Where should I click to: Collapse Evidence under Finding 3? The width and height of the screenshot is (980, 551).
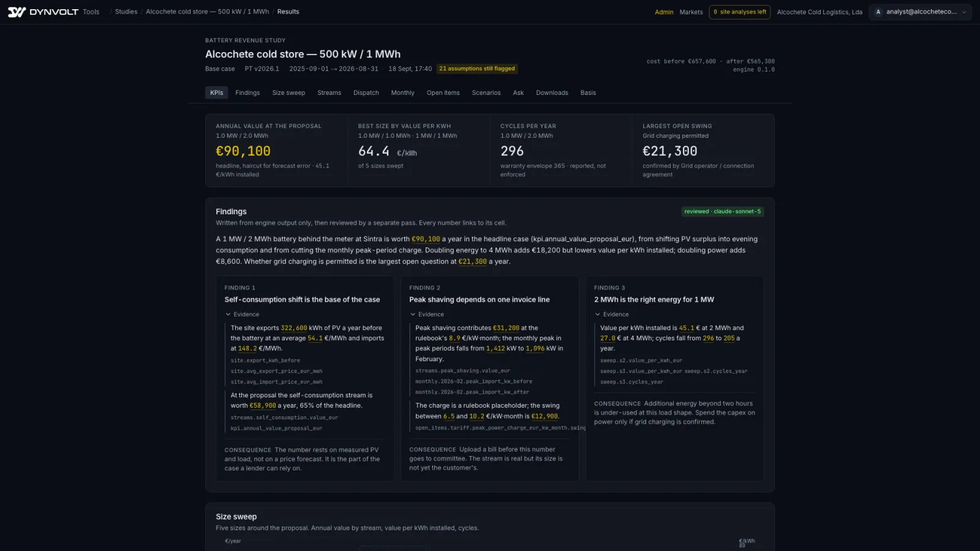[x=612, y=314]
